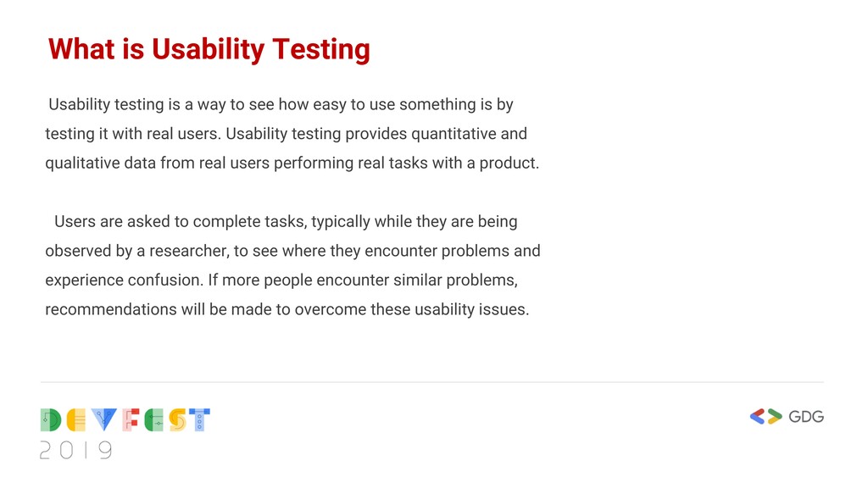Click the blue T in DevFest logo
The width and height of the screenshot is (868, 488).
199,420
